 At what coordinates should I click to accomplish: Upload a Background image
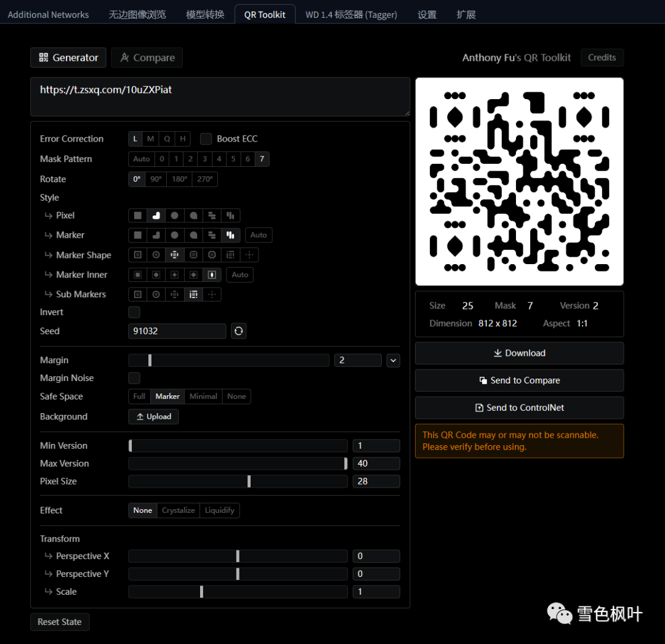point(153,417)
